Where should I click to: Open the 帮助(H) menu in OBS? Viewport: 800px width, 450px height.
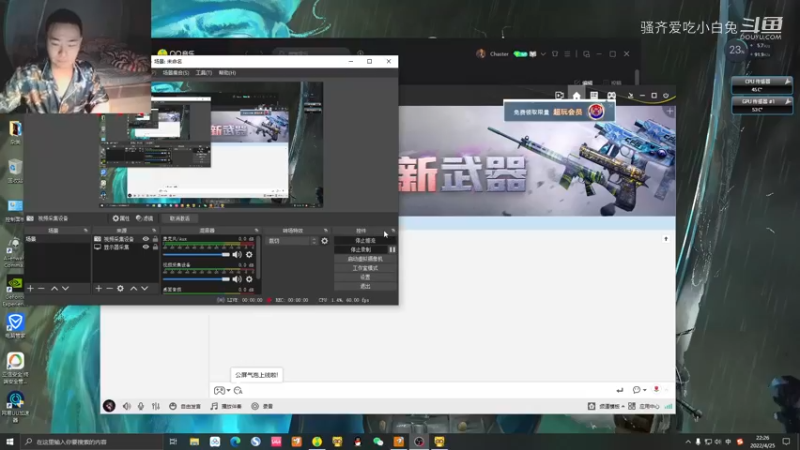(x=227, y=73)
